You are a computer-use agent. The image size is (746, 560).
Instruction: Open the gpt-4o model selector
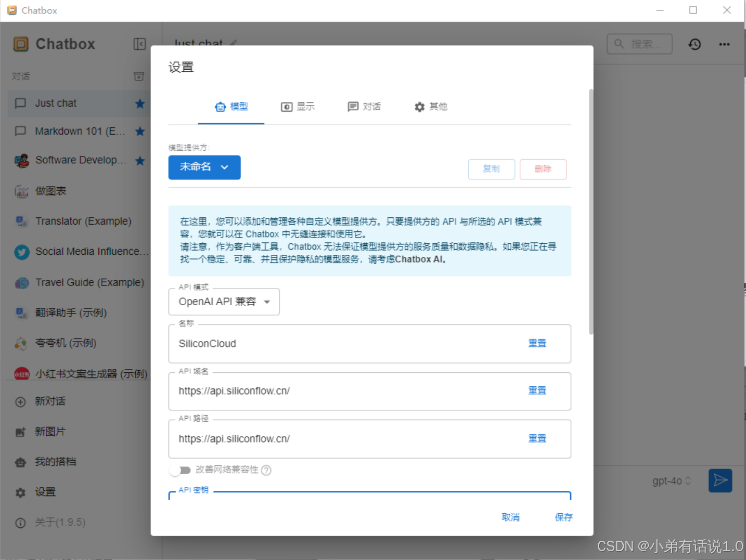pos(672,481)
